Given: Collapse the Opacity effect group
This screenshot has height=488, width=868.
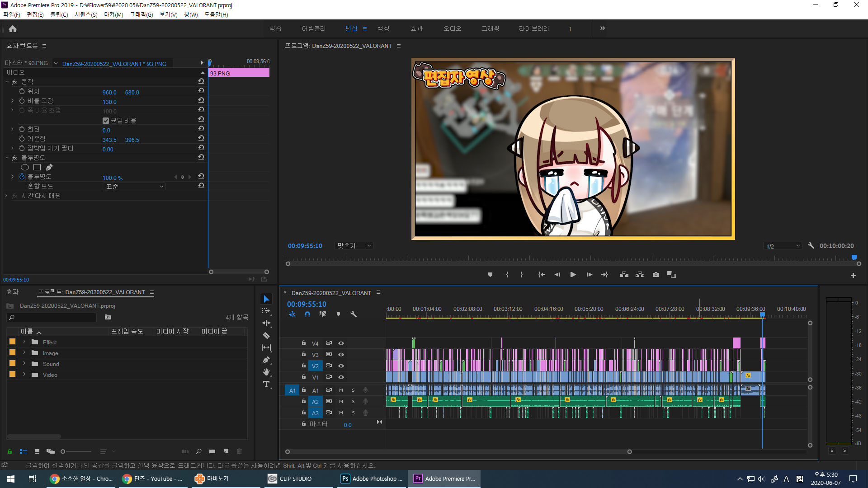Looking at the screenshot, I should pyautogui.click(x=7, y=158).
